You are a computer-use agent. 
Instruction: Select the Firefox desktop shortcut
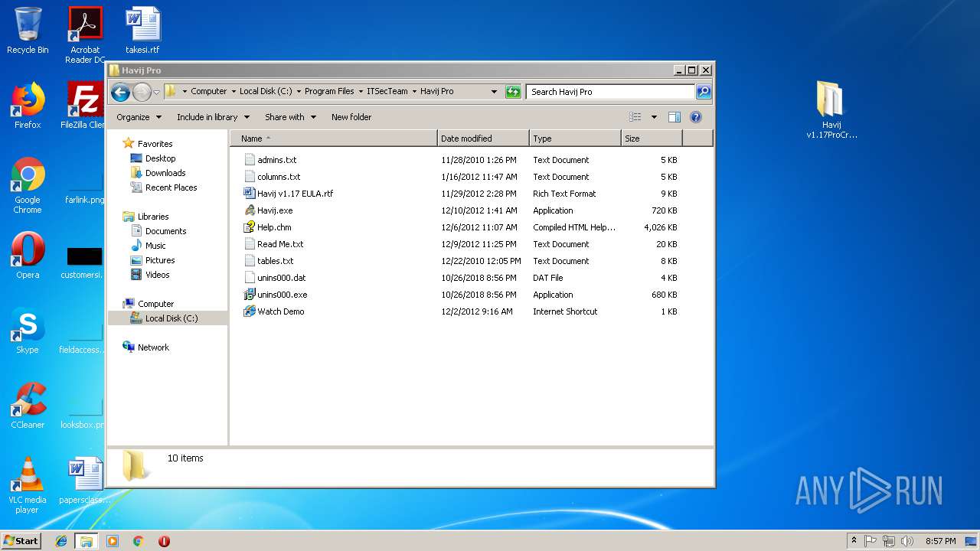28,106
